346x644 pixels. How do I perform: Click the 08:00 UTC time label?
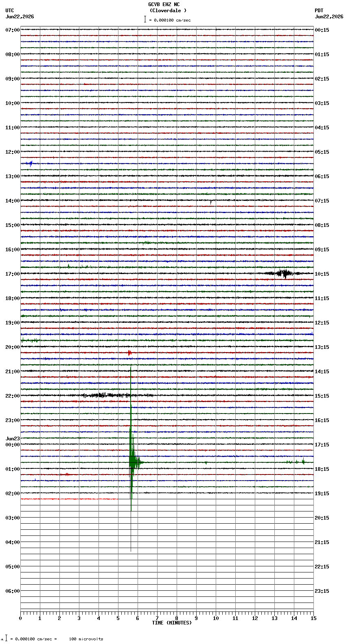click(13, 54)
